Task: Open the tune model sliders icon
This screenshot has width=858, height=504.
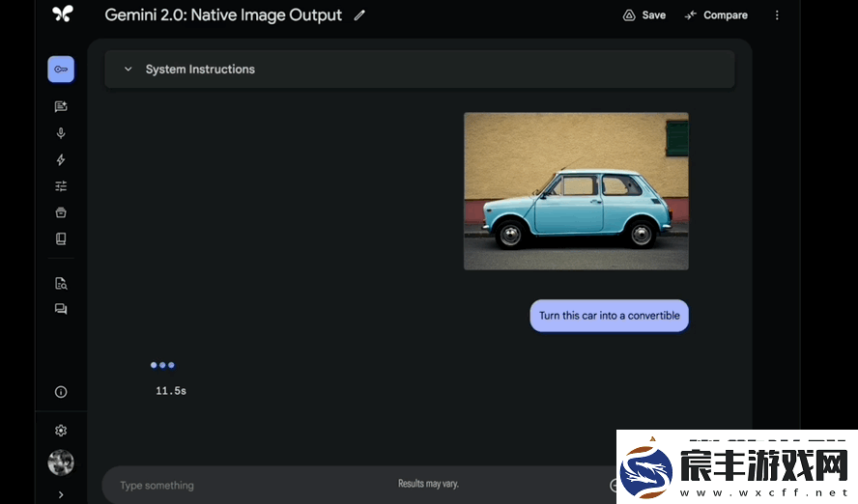Action: [x=61, y=186]
